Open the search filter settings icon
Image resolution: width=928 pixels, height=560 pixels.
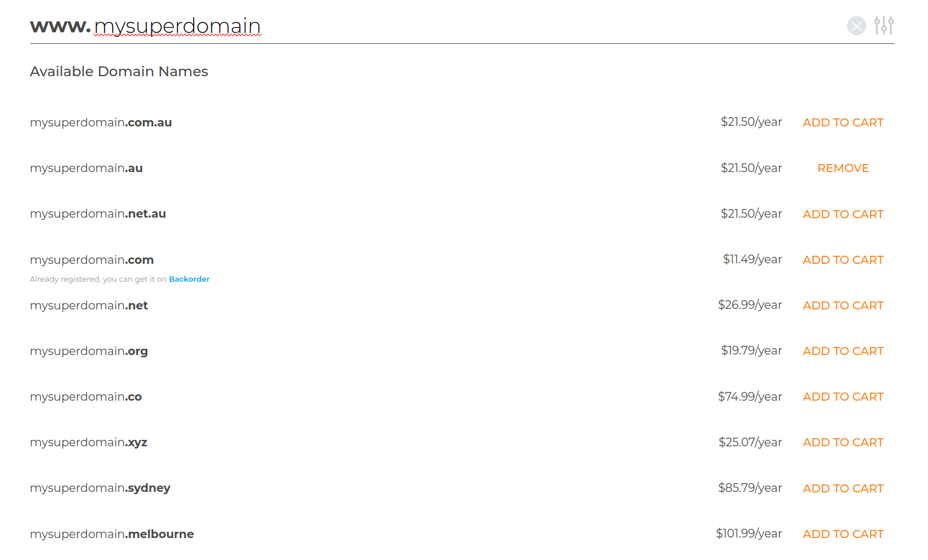click(884, 26)
